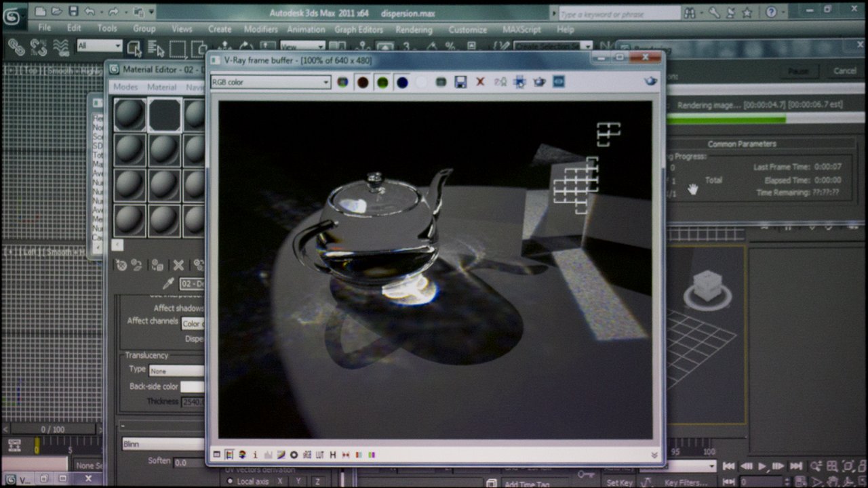The height and width of the screenshot is (488, 868).
Task: Open the Blinn BRDF type dropdown
Action: click(163, 444)
